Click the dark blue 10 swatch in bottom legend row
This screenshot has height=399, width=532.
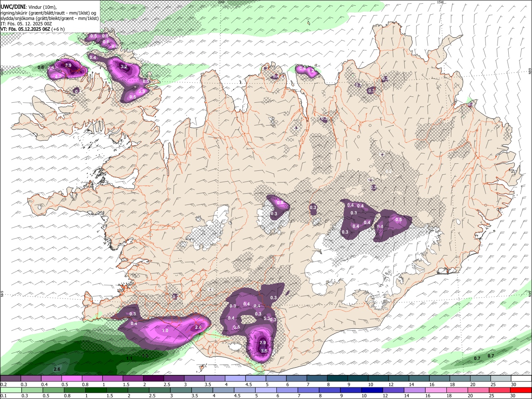pyautogui.click(x=371, y=390)
